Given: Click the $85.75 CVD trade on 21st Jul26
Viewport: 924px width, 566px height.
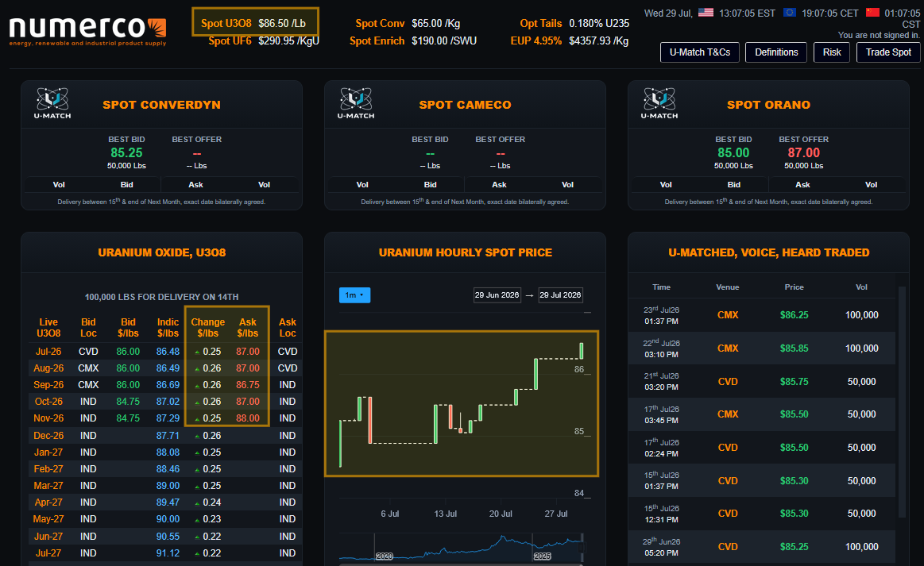Looking at the screenshot, I should click(x=762, y=382).
